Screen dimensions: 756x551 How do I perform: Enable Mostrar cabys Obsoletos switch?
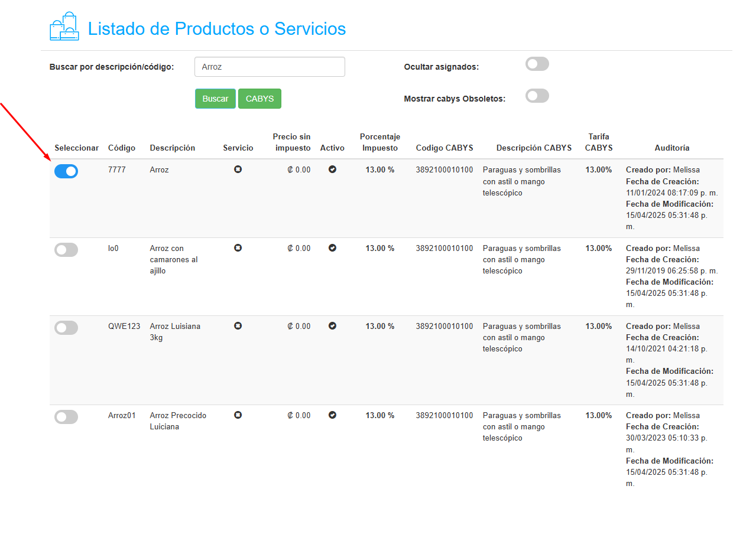[537, 96]
